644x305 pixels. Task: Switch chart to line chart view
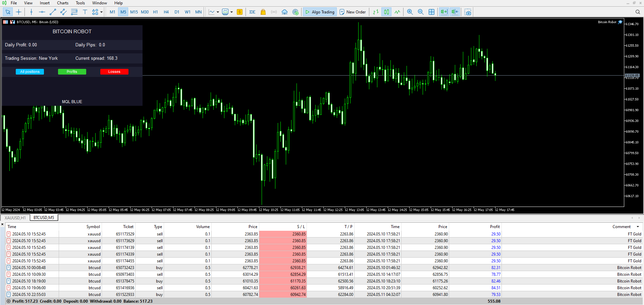point(397,12)
